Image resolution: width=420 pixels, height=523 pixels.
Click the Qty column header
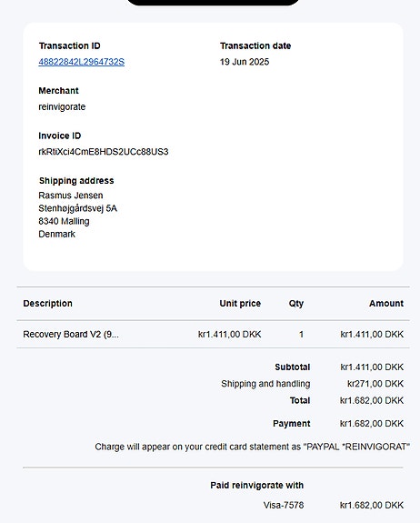(x=296, y=304)
